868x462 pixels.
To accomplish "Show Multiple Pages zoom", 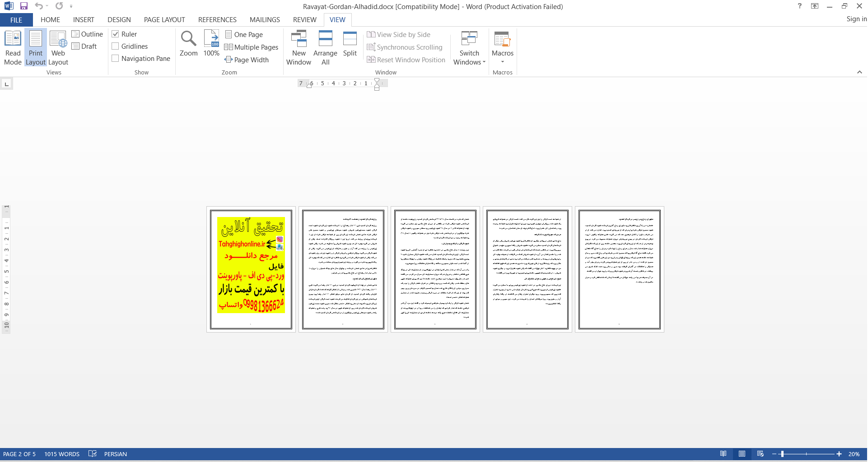I will 252,47.
